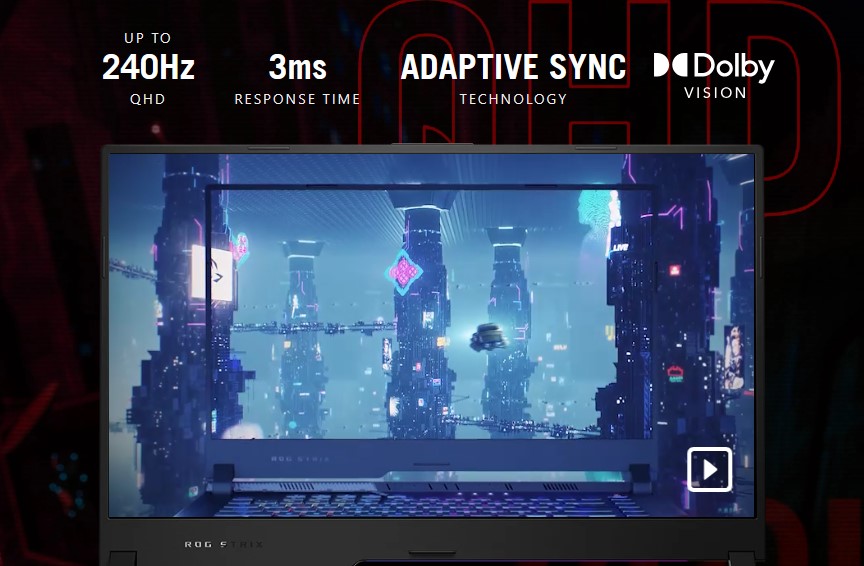Click the laptop screen video thumbnail
Viewport: 864px width, 566px height.
431,335
